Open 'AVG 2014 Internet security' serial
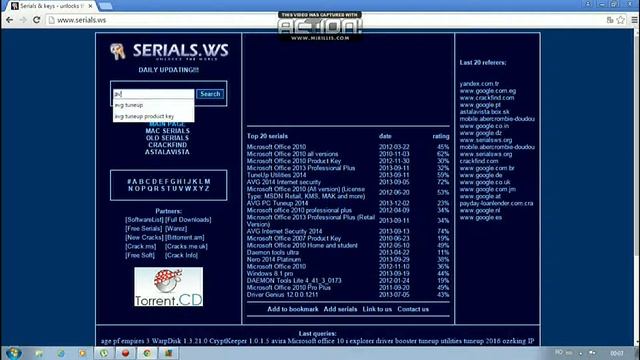640x360 pixels. 284,182
